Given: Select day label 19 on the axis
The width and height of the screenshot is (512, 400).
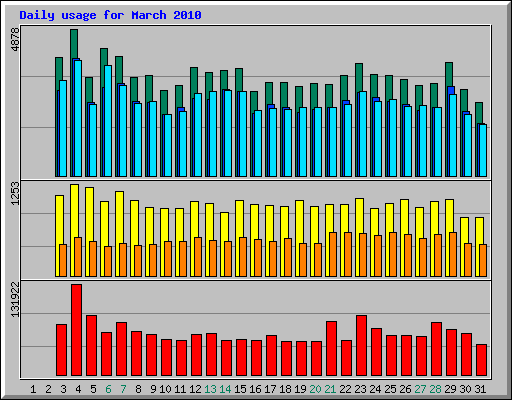Looking at the screenshot, I should pyautogui.click(x=300, y=389).
